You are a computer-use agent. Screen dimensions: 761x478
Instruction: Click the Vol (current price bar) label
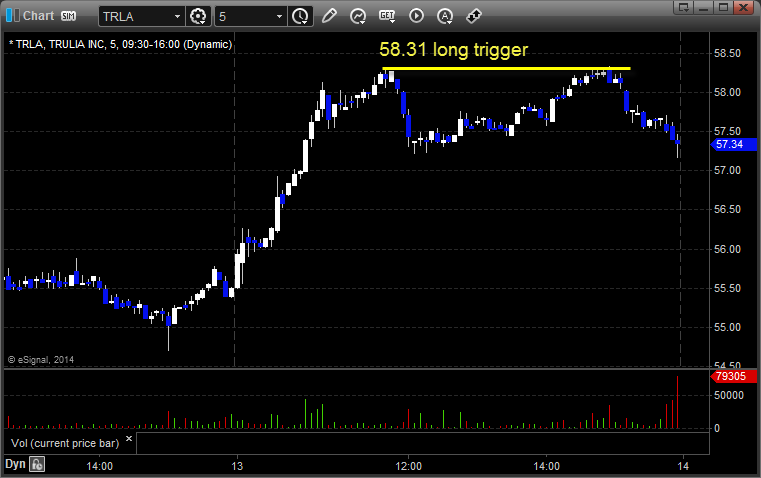(65, 443)
